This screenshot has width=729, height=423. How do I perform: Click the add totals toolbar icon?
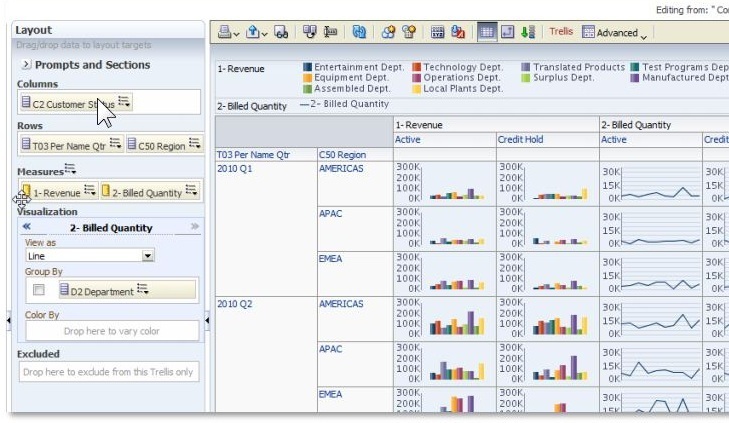click(309, 32)
